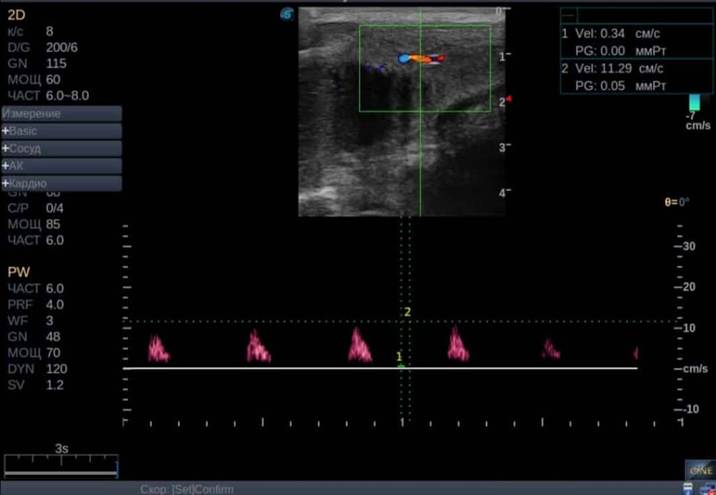This screenshot has width=716, height=495.
Task: Click the CINE button at bottom right
Action: (700, 470)
